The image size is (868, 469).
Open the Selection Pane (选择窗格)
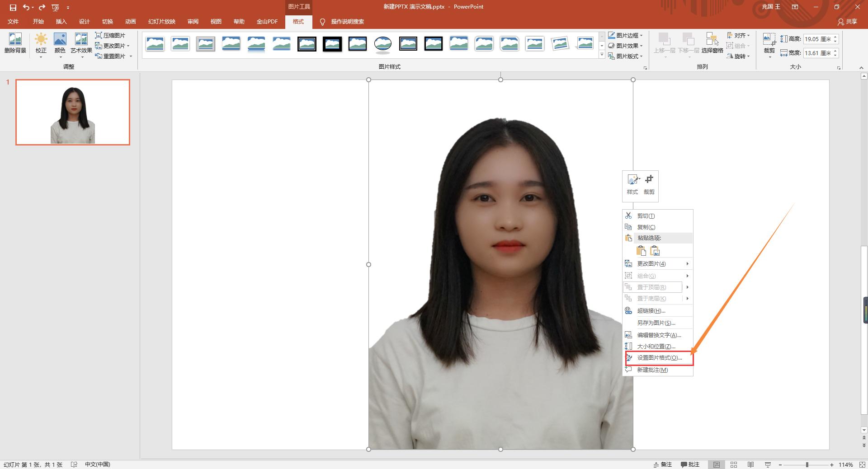pos(712,40)
